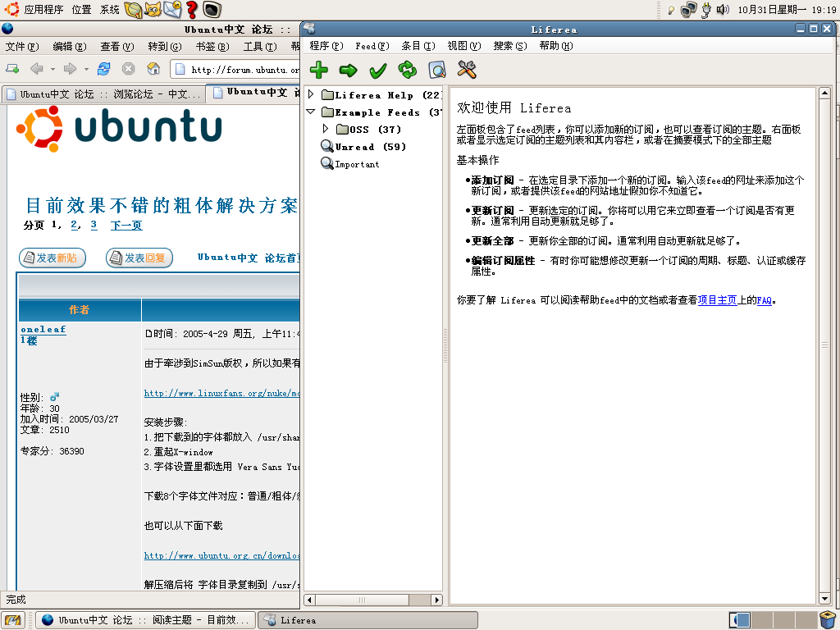Open the red question mark help launcher

click(192, 9)
